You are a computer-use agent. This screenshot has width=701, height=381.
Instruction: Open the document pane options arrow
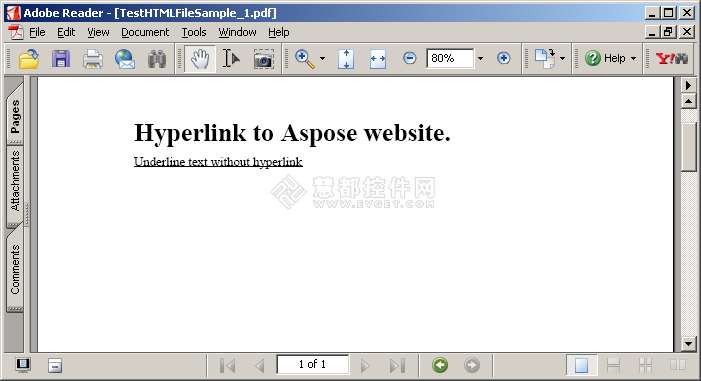coord(688,85)
